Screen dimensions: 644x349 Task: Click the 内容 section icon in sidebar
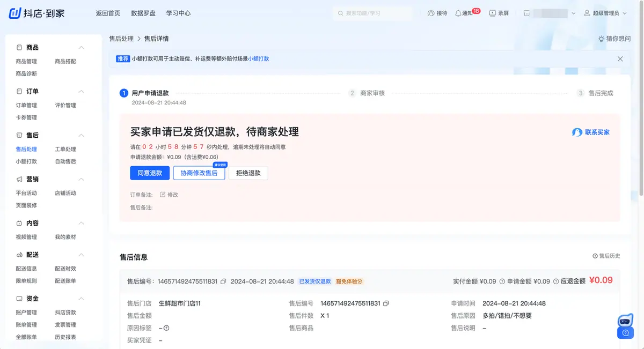(19, 223)
